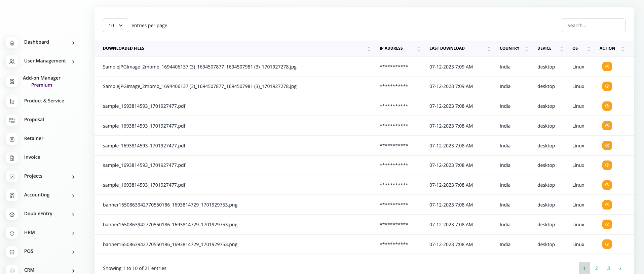Click the Invoice document icon
644x274 pixels.
[12, 158]
